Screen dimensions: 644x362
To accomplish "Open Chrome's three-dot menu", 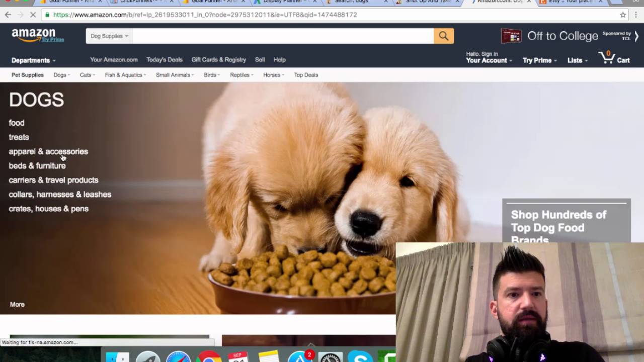I will click(x=637, y=15).
